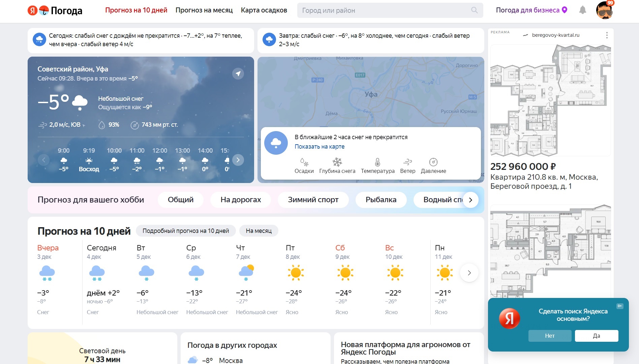Click the Советский район, Уфа title
This screenshot has width=639, height=364.
click(x=73, y=69)
